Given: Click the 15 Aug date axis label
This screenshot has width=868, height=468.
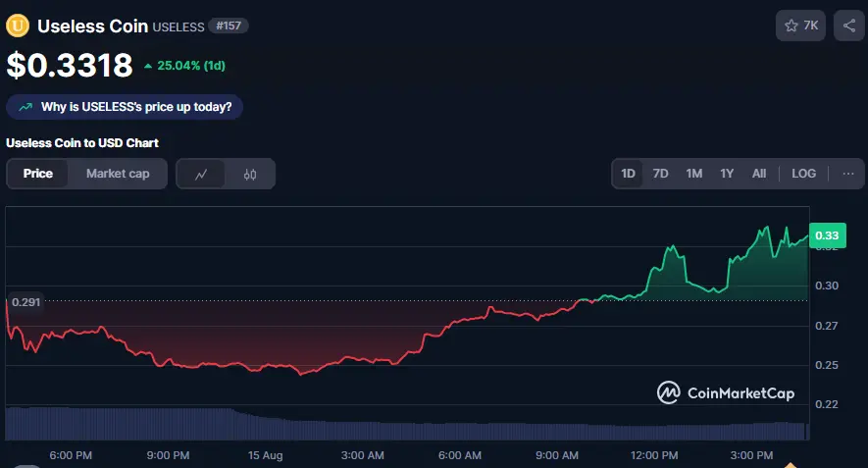Looking at the screenshot, I should pyautogui.click(x=265, y=455).
